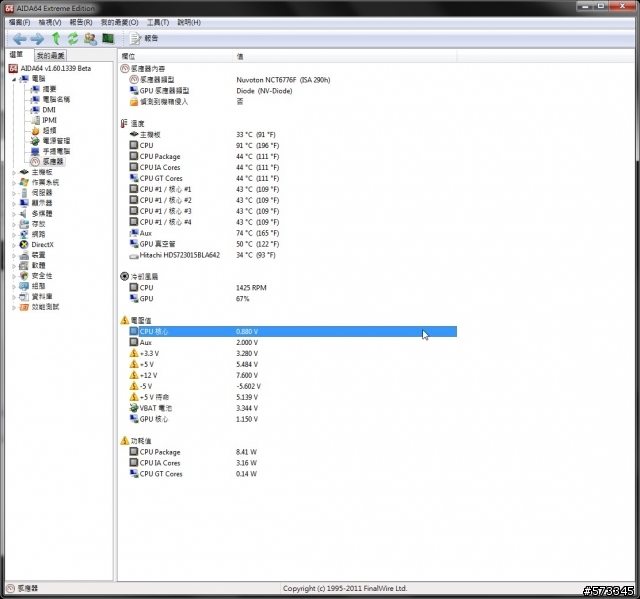
Task: Click the 組態 configuration icon
Action: pyautogui.click(x=24, y=286)
